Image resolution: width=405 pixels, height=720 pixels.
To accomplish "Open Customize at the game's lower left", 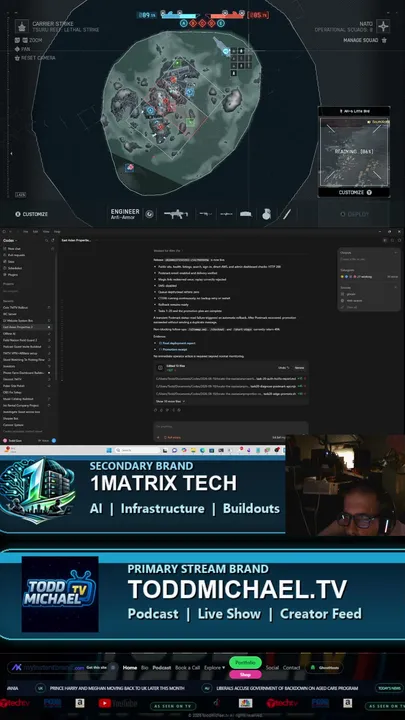I will tap(31, 214).
